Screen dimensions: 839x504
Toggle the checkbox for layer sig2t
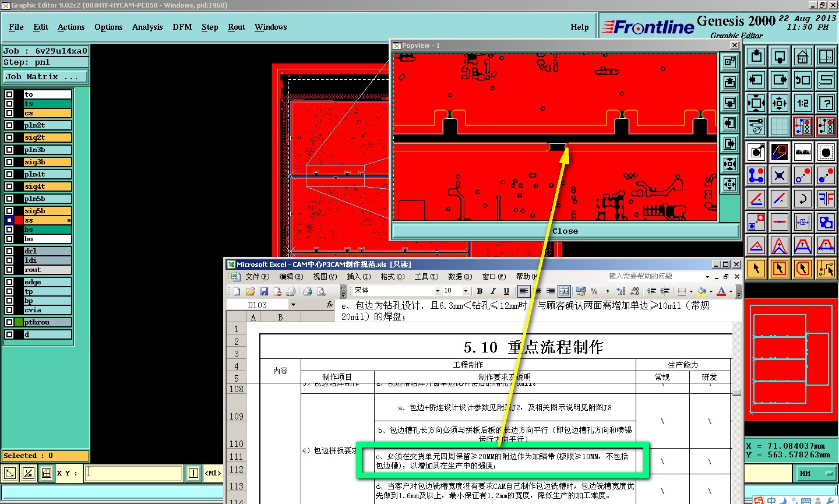(x=9, y=138)
